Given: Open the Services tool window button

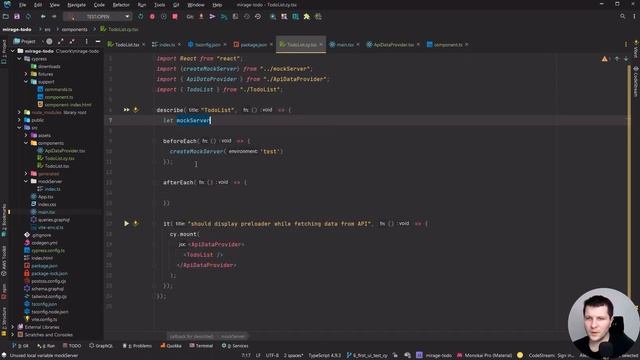Looking at the screenshot, I should [235, 346].
